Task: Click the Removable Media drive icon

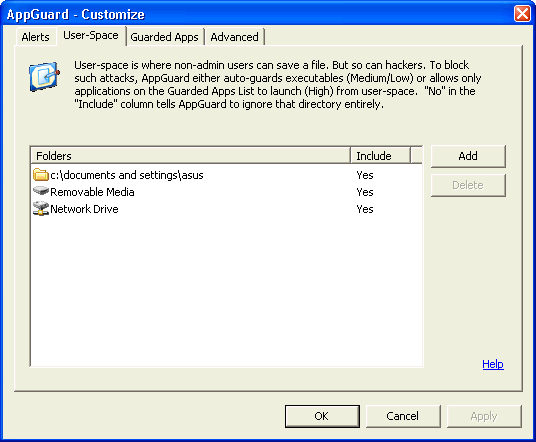Action: point(41,190)
